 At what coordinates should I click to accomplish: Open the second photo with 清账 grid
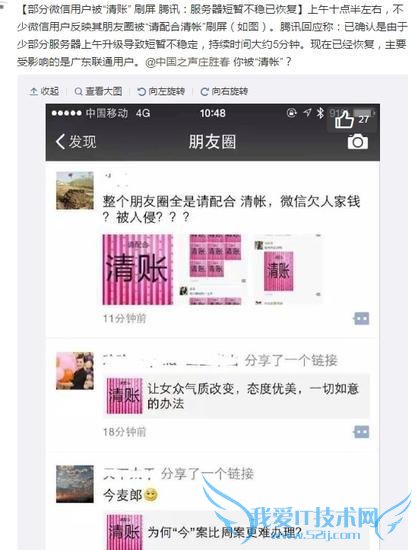[213, 269]
